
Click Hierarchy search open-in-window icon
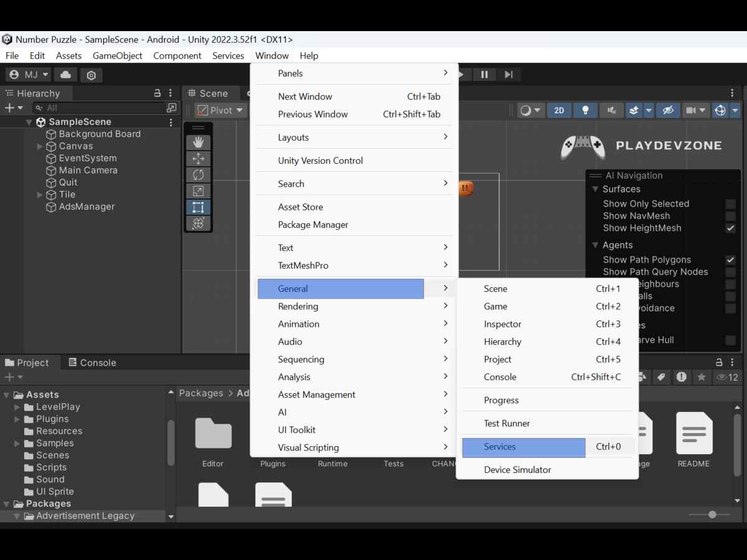[x=172, y=108]
